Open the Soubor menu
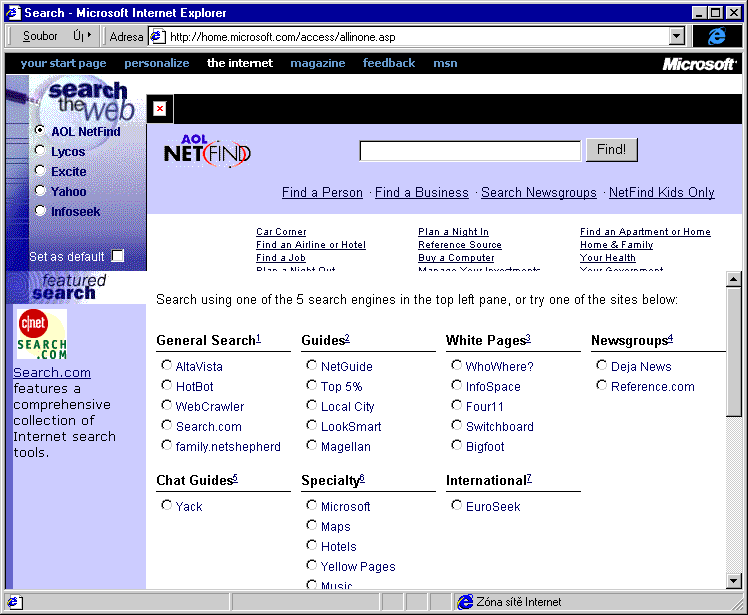The image size is (748, 615). coord(40,36)
